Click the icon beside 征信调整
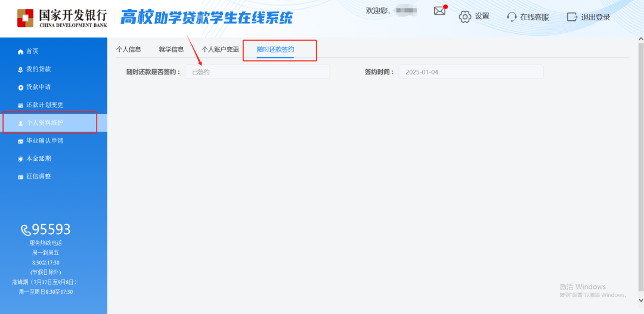644x314 pixels. pos(20,177)
